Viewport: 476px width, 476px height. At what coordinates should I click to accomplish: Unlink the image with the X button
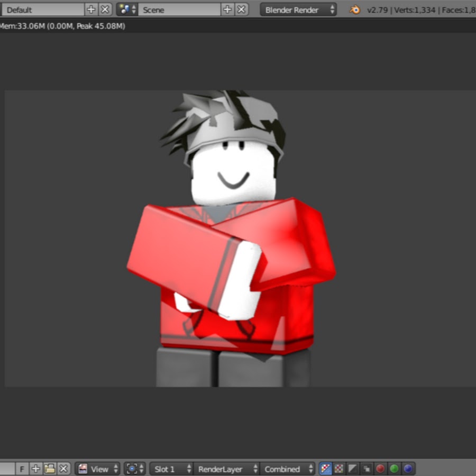63,469
